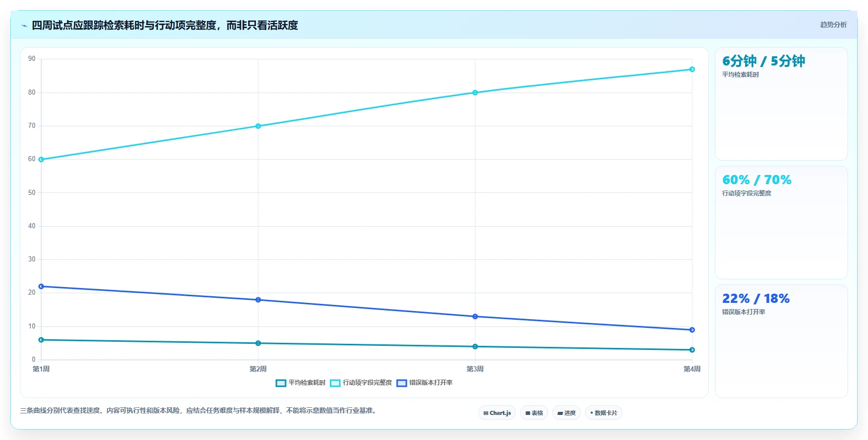The width and height of the screenshot is (868, 440).
Task: Click the 平均检索耗时 point at 第3周 (4)
Action: (x=475, y=346)
